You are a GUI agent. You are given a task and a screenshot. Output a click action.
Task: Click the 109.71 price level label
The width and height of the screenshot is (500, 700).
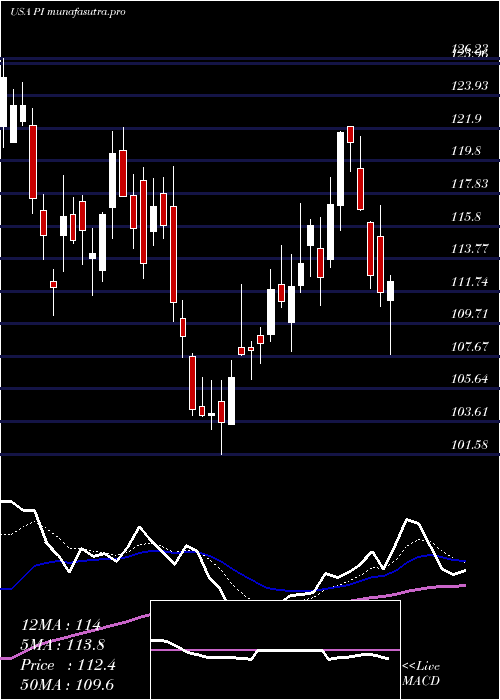point(469,314)
